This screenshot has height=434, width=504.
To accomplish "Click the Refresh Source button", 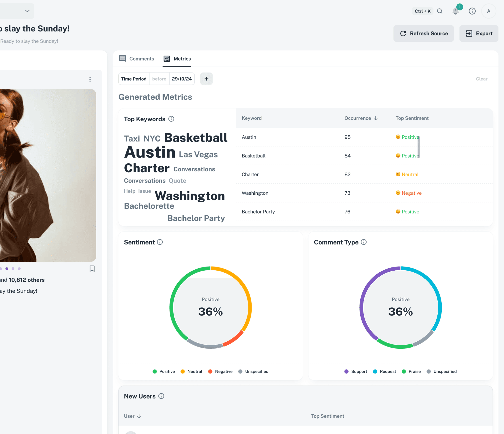I will [x=424, y=33].
